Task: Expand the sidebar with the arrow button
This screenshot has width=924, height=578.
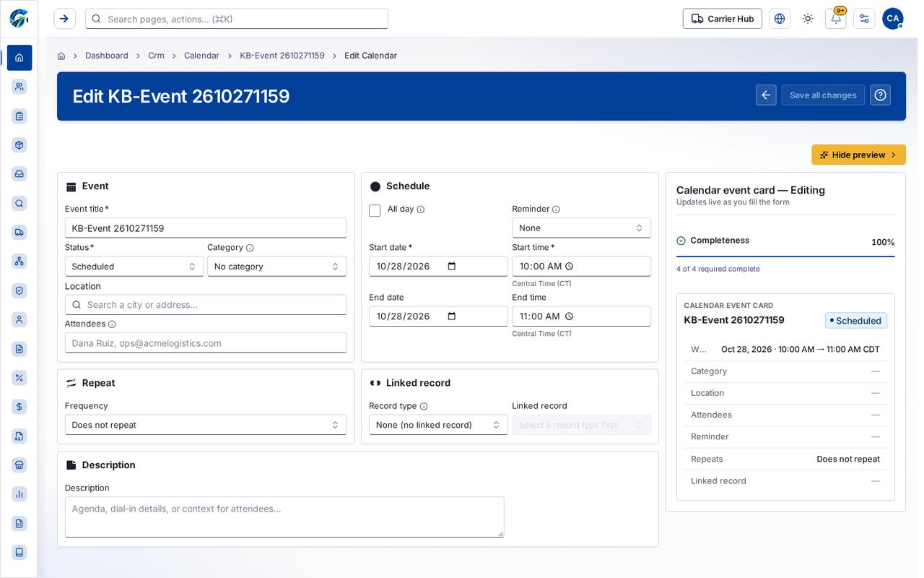Action: pyautogui.click(x=64, y=19)
